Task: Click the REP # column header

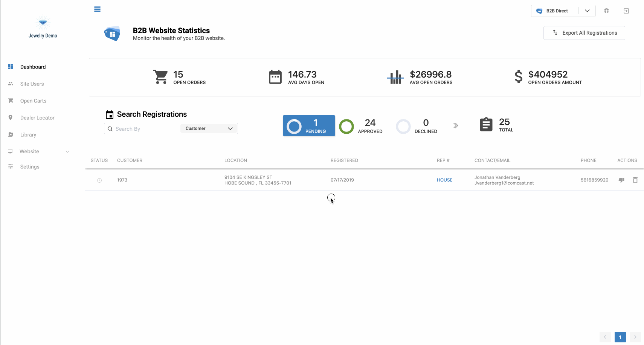Action: 443,160
